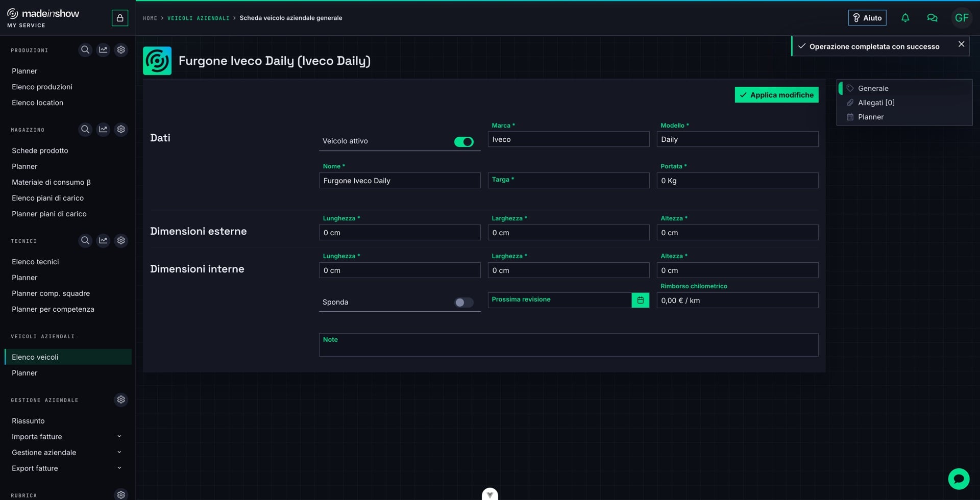
Task: Click the Portata input field
Action: (737, 181)
